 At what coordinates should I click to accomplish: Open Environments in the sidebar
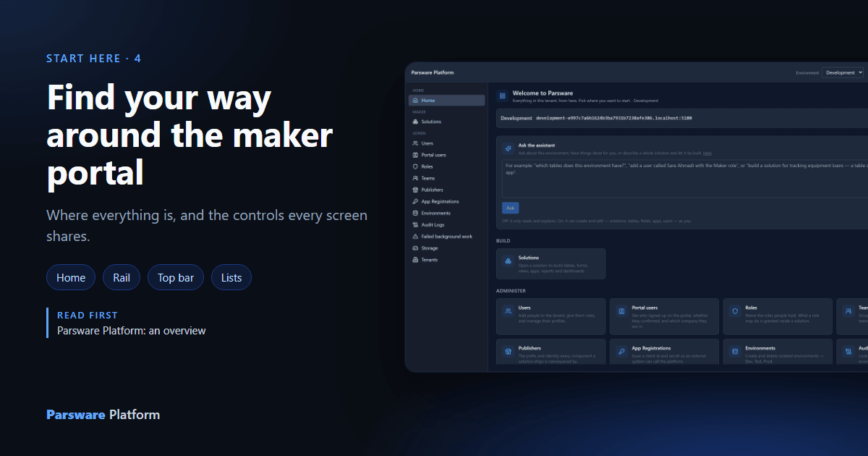[446, 213]
